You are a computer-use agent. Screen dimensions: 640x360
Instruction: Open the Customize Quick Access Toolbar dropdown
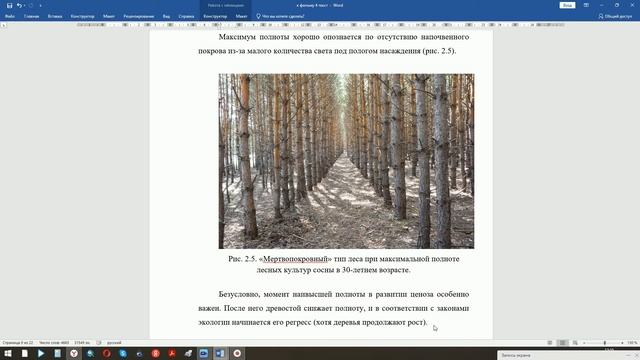[40, 5]
